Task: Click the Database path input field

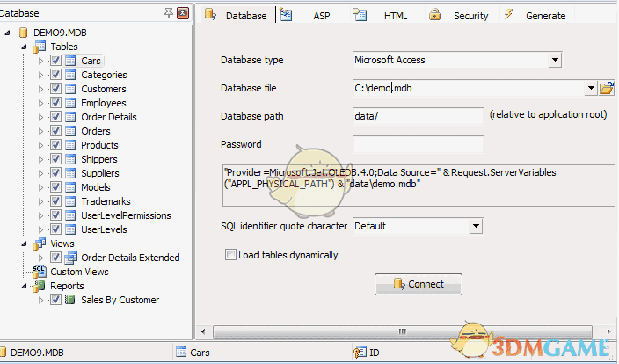Action: click(418, 116)
